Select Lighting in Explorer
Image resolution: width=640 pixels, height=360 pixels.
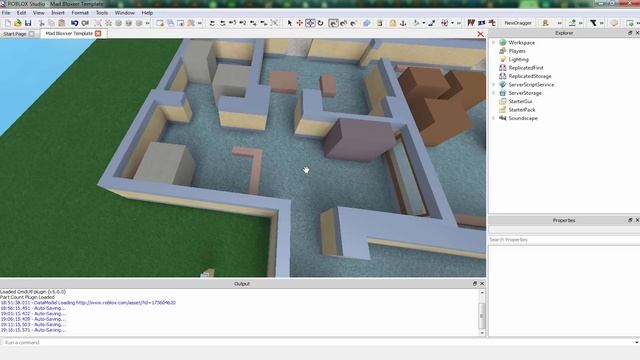pyautogui.click(x=518, y=59)
